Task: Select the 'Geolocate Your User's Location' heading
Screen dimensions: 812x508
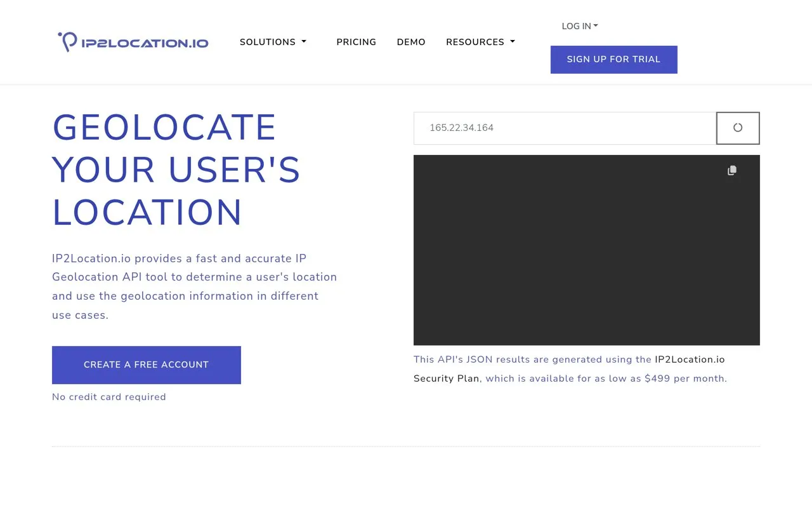Action: (176, 170)
